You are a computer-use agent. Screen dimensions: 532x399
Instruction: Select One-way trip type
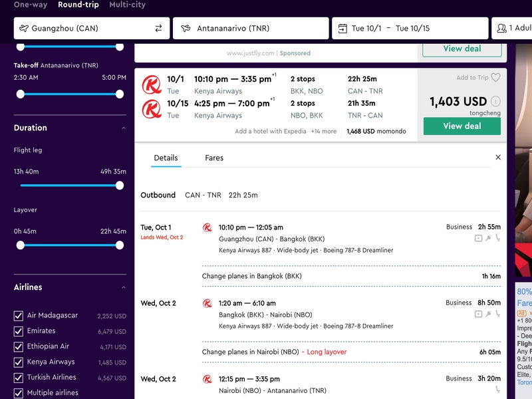(31, 5)
